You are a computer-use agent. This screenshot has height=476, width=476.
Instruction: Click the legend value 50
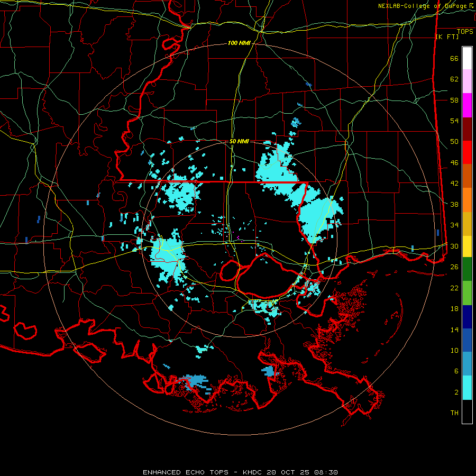(454, 142)
